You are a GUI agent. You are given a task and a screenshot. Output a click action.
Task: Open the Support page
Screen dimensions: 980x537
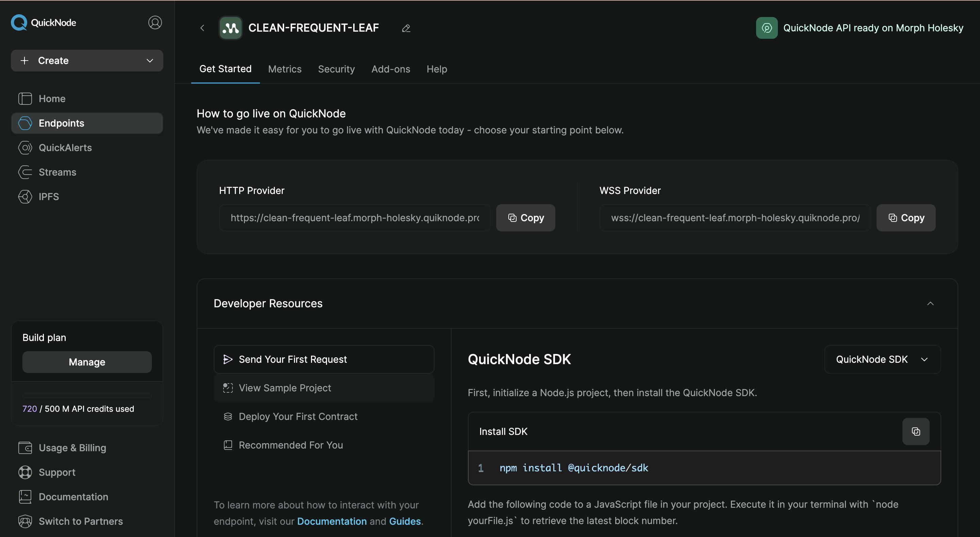click(x=87, y=472)
